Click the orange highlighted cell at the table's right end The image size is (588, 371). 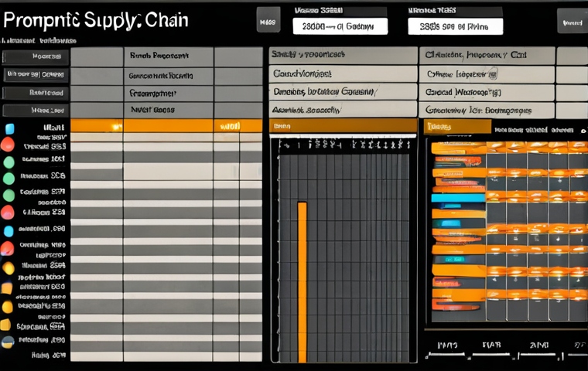[x=238, y=126]
